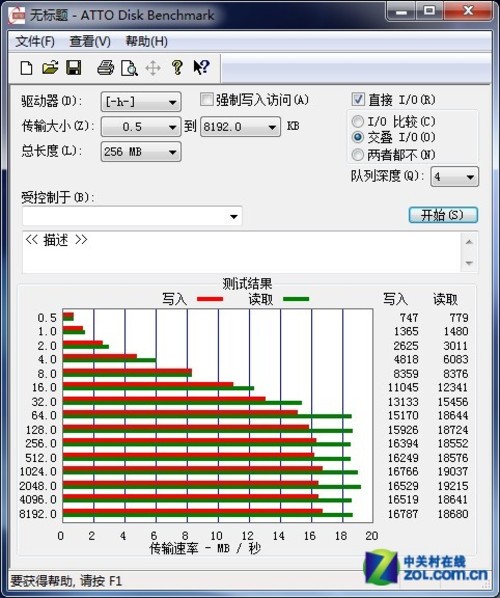The width and height of the screenshot is (500, 598).
Task: Click the ATTO application title bar icon
Action: point(17,15)
